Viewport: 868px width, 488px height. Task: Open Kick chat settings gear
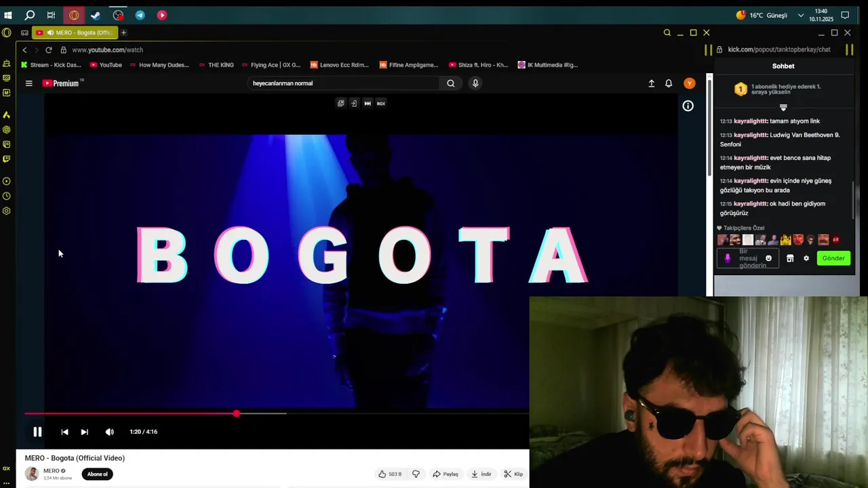(806, 258)
